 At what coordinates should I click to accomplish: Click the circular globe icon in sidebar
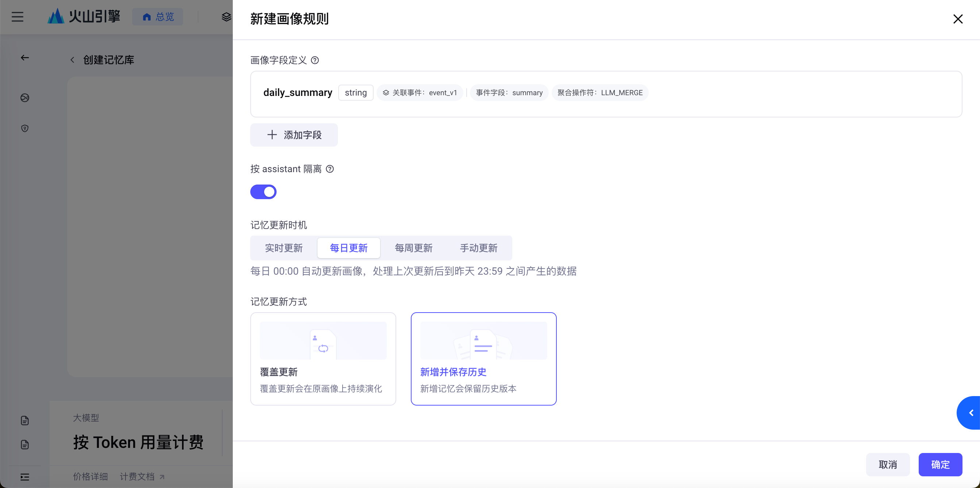click(x=25, y=98)
